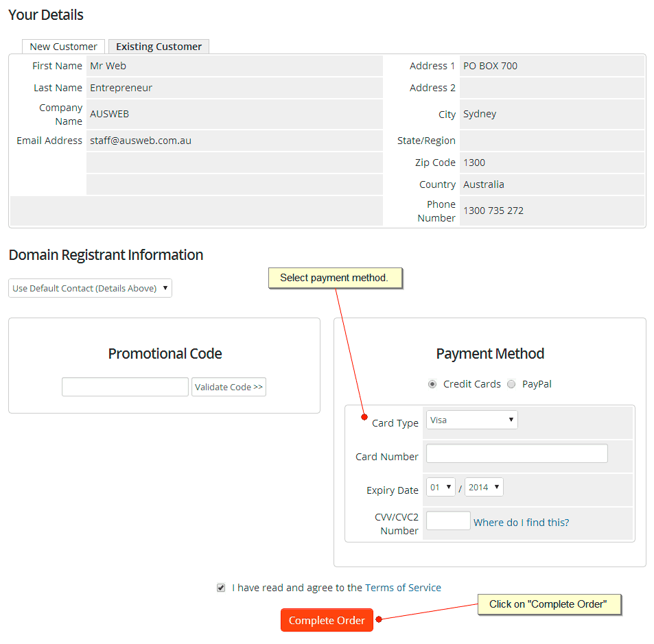The image size is (654, 644).
Task: Click the PayPal label text
Action: (537, 384)
